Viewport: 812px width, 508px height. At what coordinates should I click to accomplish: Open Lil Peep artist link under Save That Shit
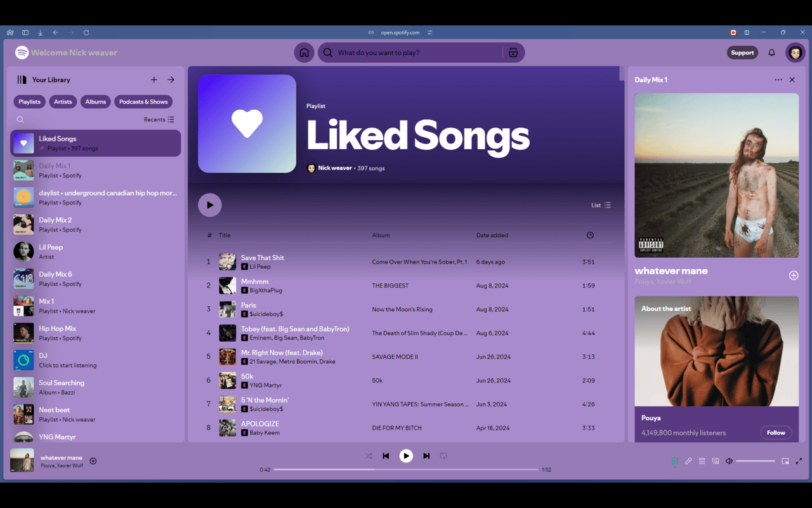coord(260,267)
